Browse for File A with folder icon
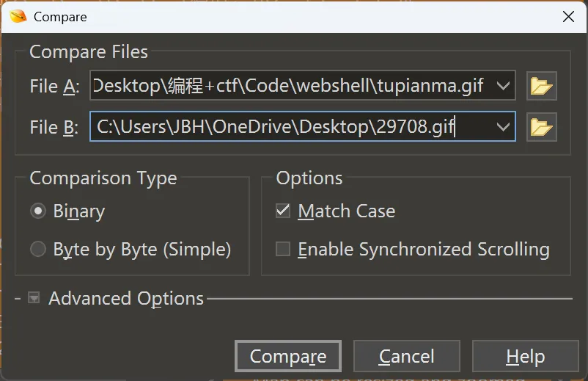Image resolution: width=588 pixels, height=381 pixels. tap(541, 86)
